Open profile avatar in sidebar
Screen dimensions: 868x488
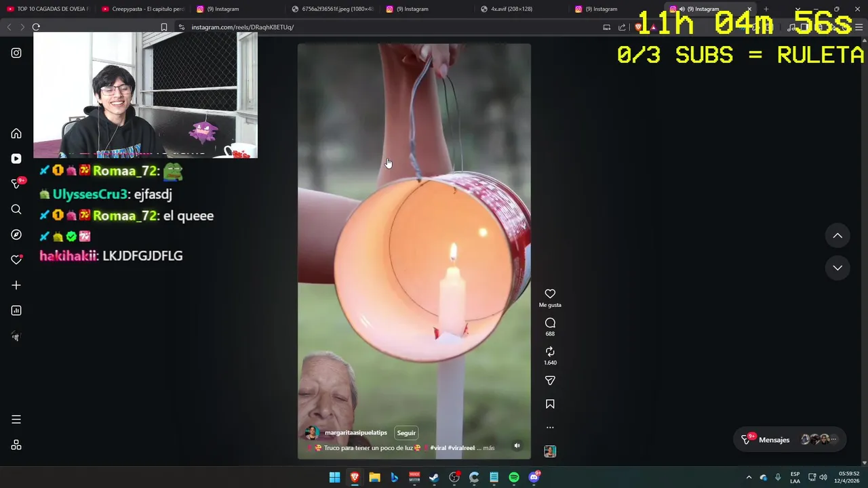click(x=16, y=336)
